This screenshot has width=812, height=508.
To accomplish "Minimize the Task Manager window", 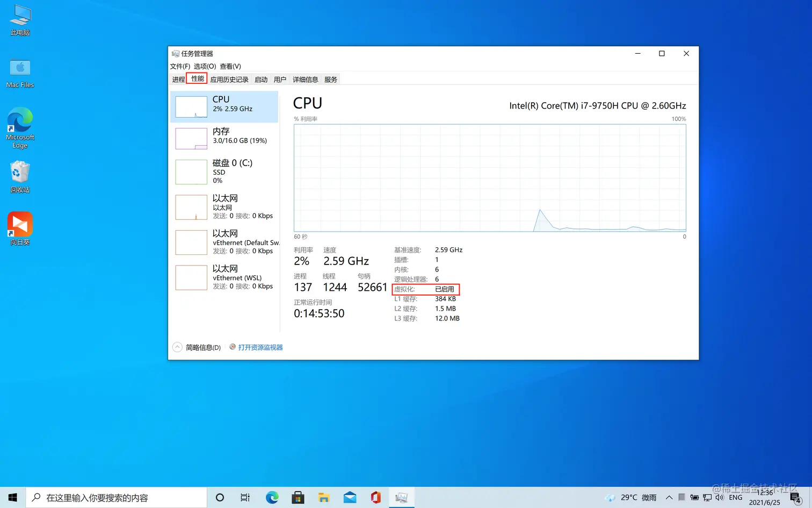I will tap(638, 53).
